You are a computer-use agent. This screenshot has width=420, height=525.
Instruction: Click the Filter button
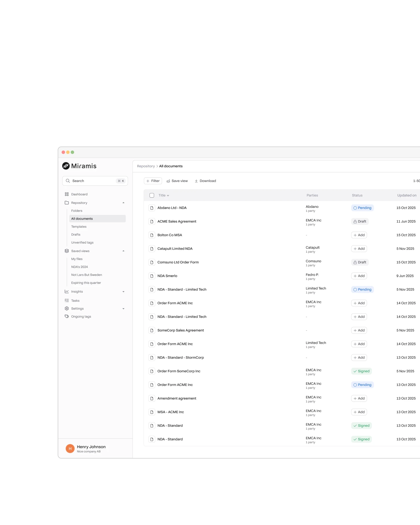tap(153, 181)
